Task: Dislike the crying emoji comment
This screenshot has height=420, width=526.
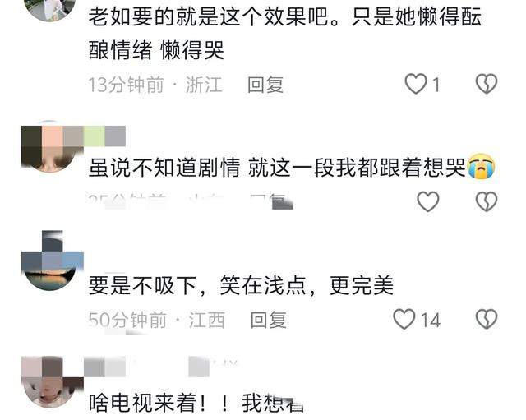Action: [487, 201]
